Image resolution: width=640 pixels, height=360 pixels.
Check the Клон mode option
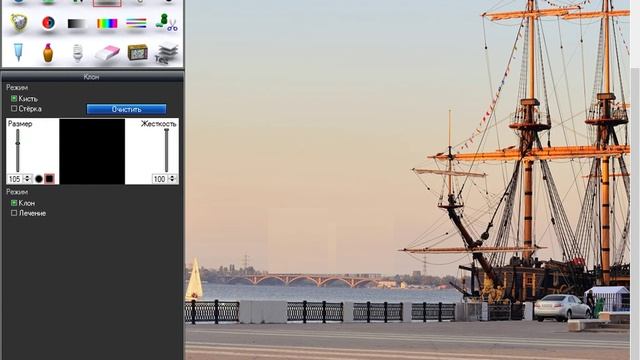pyautogui.click(x=14, y=203)
